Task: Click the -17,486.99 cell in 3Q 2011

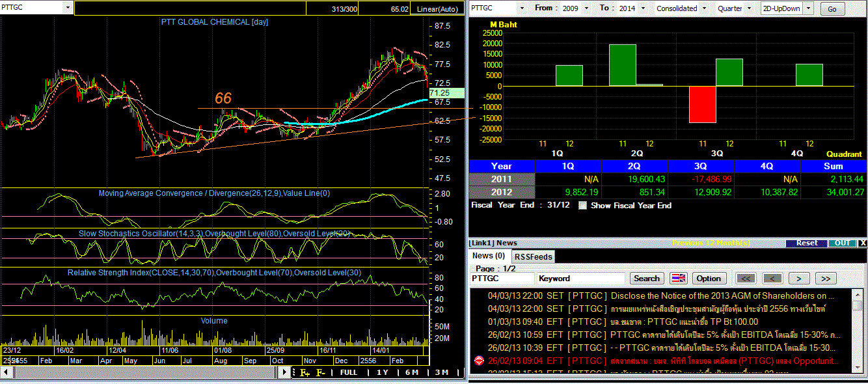Action: point(701,179)
